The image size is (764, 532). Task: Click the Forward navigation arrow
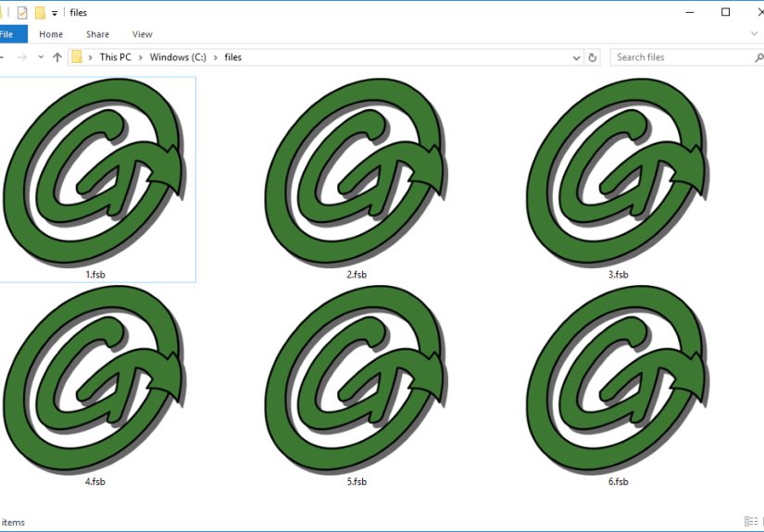22,57
